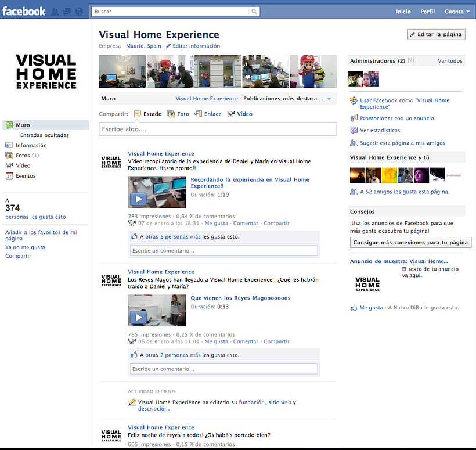Open Madrid, Spain location link
The width and height of the screenshot is (476, 450).
(x=143, y=46)
